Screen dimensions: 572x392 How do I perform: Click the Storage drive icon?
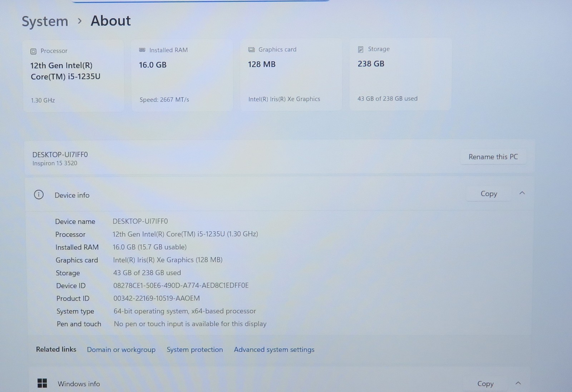tap(361, 49)
